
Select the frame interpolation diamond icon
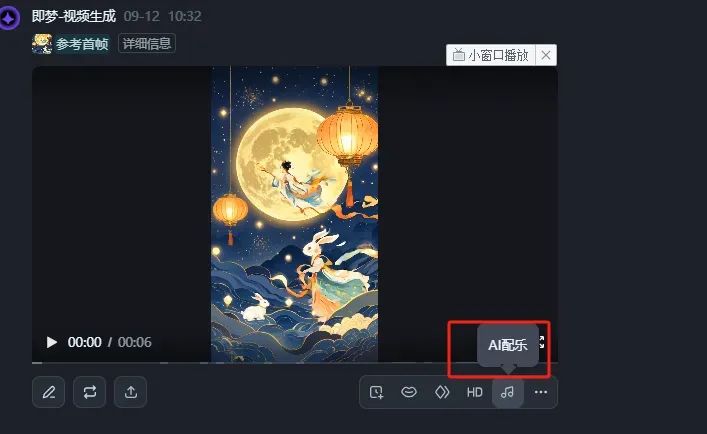[x=442, y=392]
